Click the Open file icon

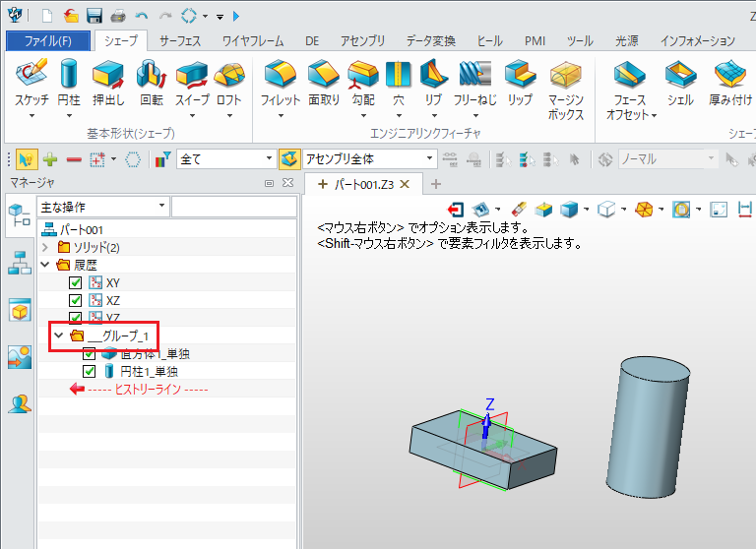click(x=71, y=16)
